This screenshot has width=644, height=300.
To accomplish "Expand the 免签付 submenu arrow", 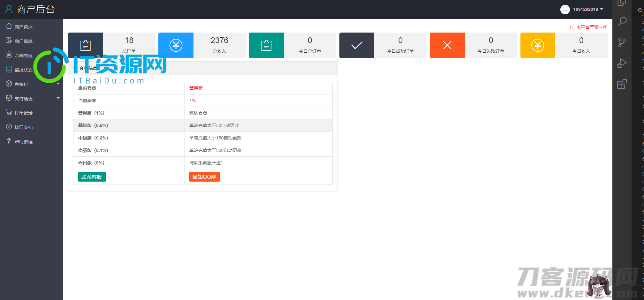I will click(x=58, y=84).
